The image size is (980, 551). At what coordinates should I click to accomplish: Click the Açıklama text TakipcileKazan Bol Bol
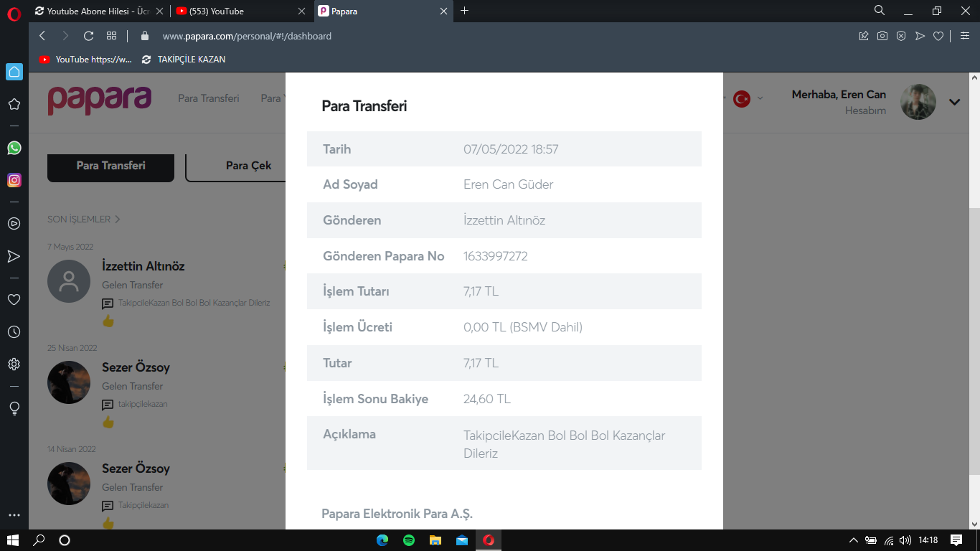tap(565, 444)
